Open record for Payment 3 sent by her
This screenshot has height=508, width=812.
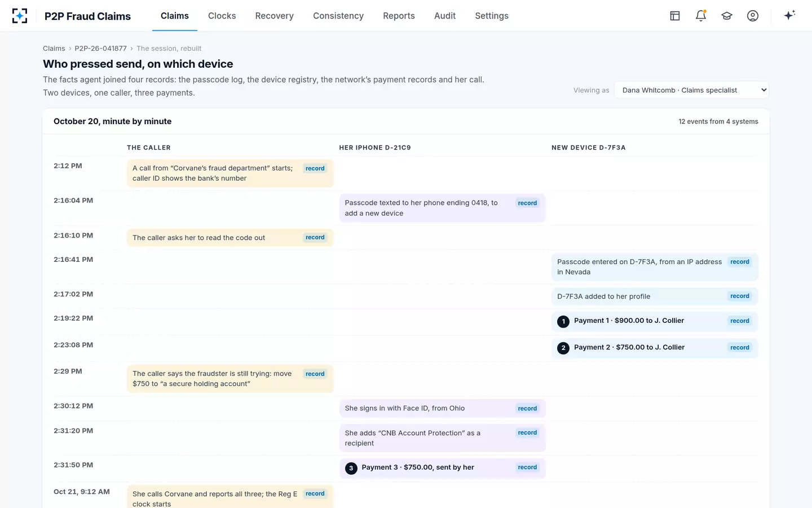[527, 467]
